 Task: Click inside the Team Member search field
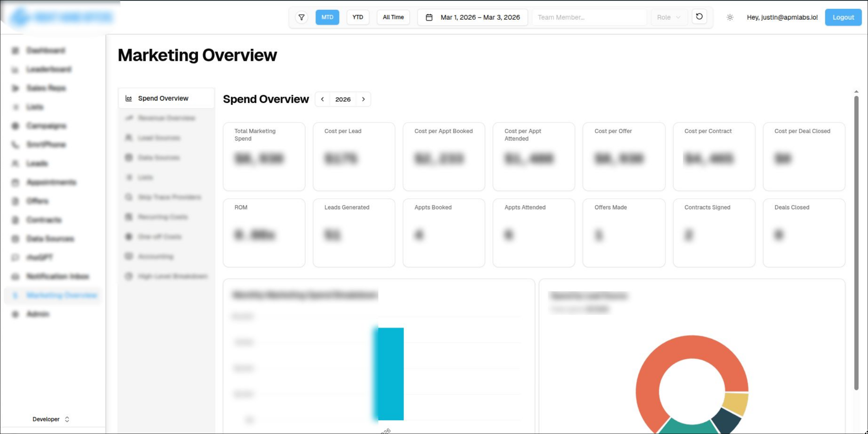[589, 17]
